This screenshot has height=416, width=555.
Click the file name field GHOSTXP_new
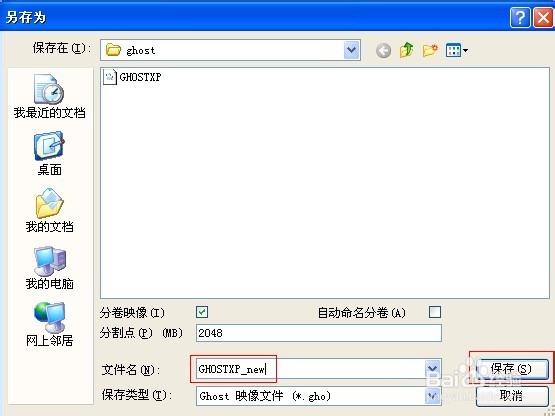pyautogui.click(x=310, y=369)
